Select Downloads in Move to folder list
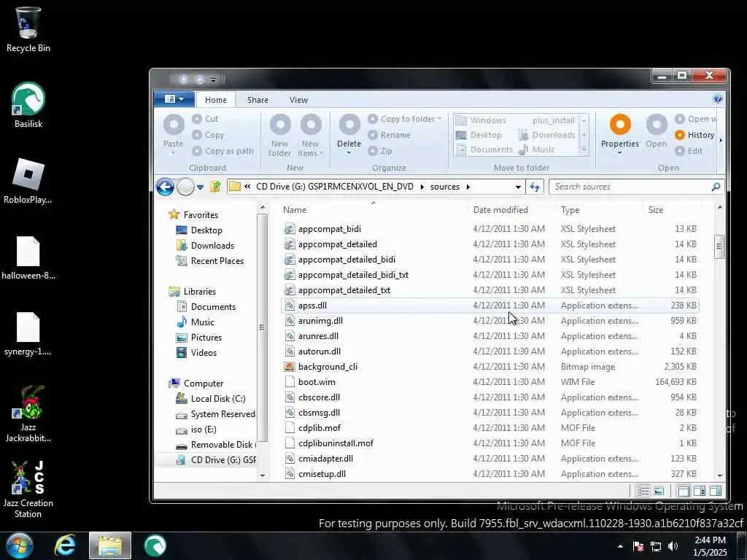The width and height of the screenshot is (747, 560). pos(547,135)
